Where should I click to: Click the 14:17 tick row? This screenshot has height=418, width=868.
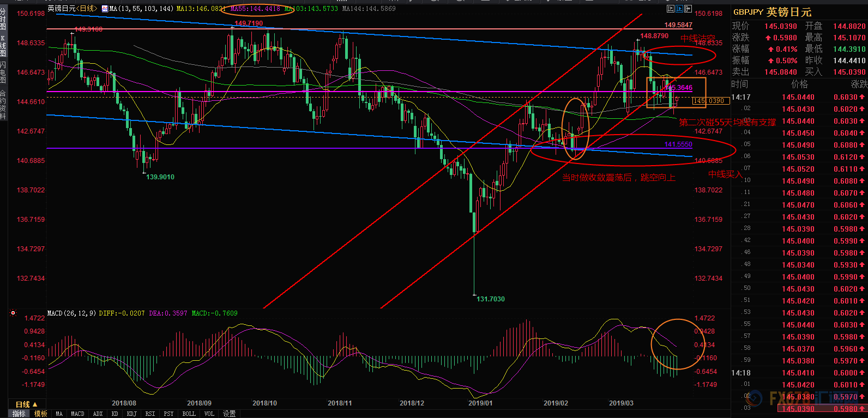point(799,97)
